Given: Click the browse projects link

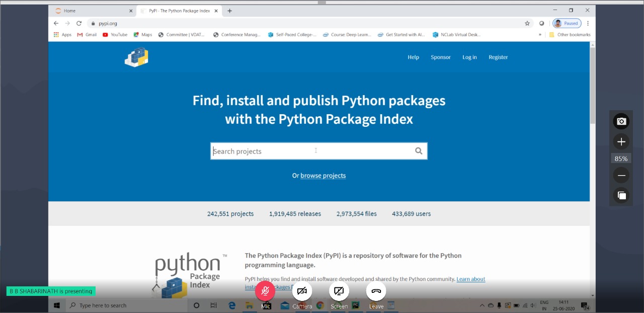Looking at the screenshot, I should click(323, 176).
